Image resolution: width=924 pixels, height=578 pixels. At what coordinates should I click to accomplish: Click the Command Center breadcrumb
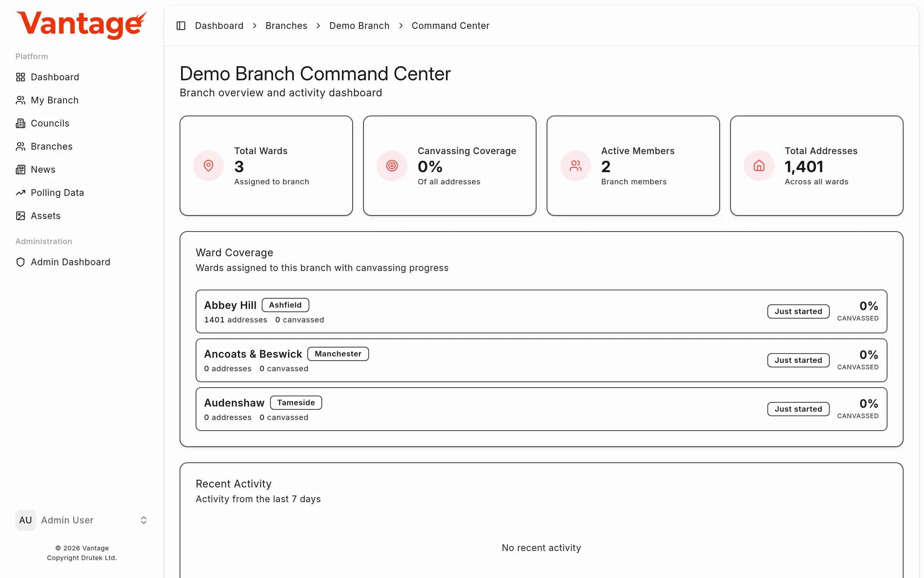450,26
